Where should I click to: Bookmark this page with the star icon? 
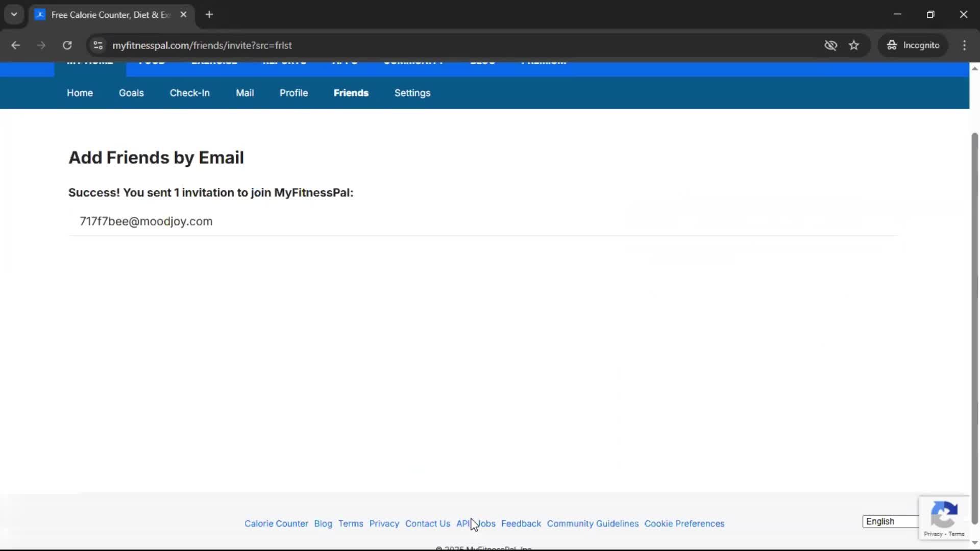pyautogui.click(x=854, y=45)
